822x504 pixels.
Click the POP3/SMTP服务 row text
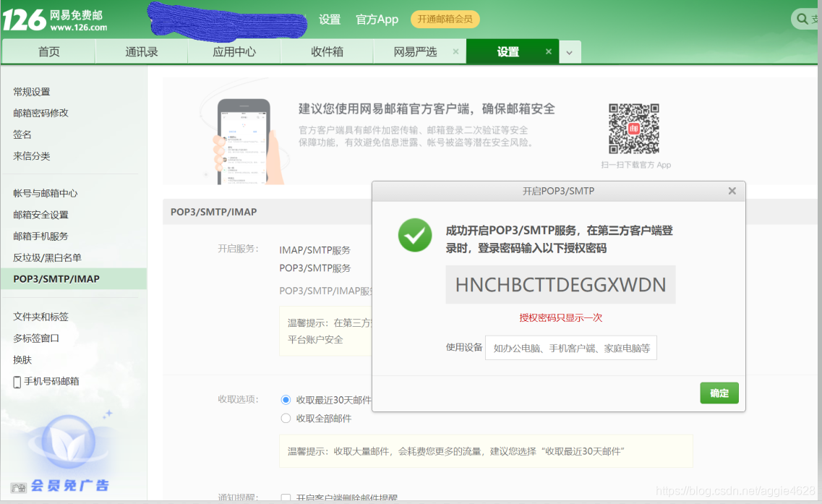[x=314, y=268]
